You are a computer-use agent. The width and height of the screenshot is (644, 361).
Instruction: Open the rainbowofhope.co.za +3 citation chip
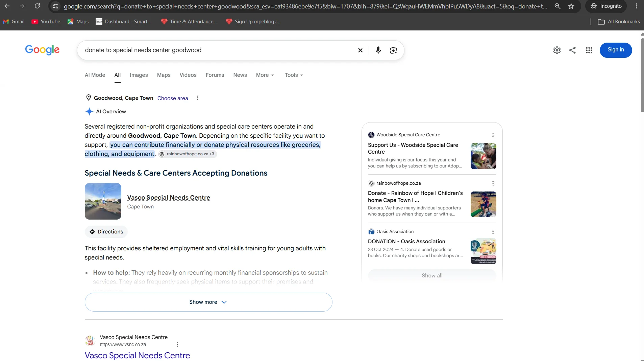[188, 154]
